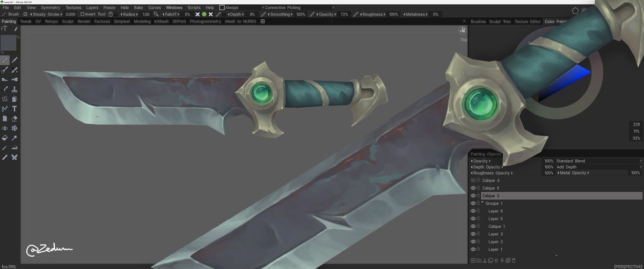The height and width of the screenshot is (269, 644).
Task: Hide the Layer 6 layer
Action: click(x=473, y=211)
